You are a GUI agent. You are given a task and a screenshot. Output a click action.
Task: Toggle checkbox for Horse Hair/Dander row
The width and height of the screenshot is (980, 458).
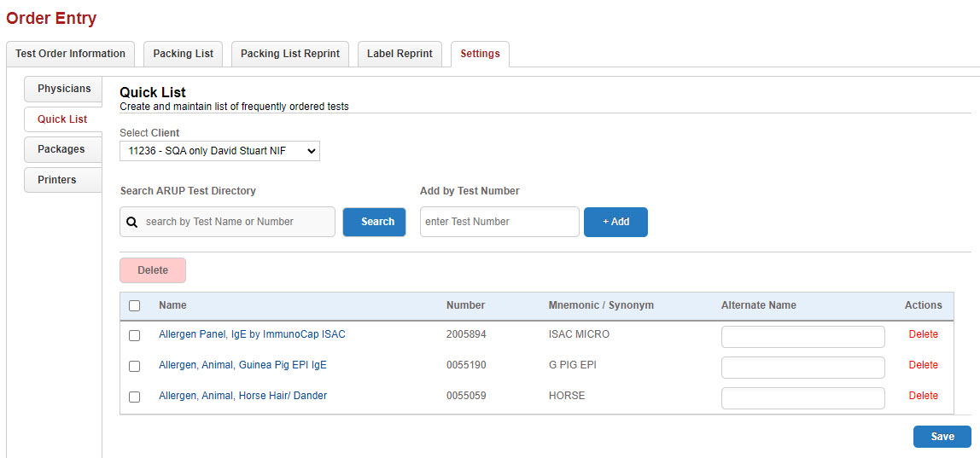[134, 397]
